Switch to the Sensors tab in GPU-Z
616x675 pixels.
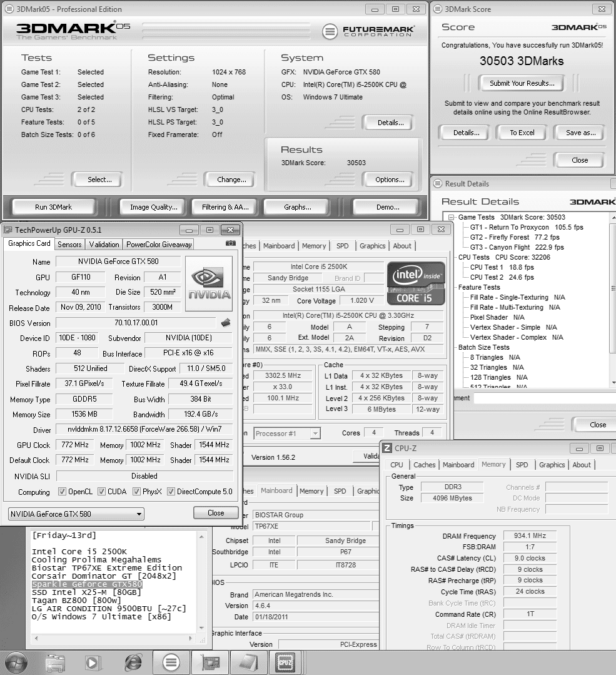(x=69, y=245)
